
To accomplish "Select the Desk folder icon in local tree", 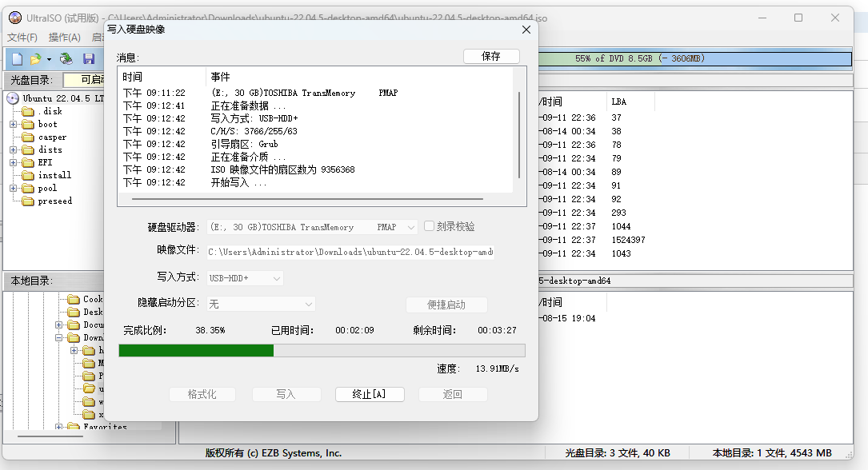I will click(74, 312).
